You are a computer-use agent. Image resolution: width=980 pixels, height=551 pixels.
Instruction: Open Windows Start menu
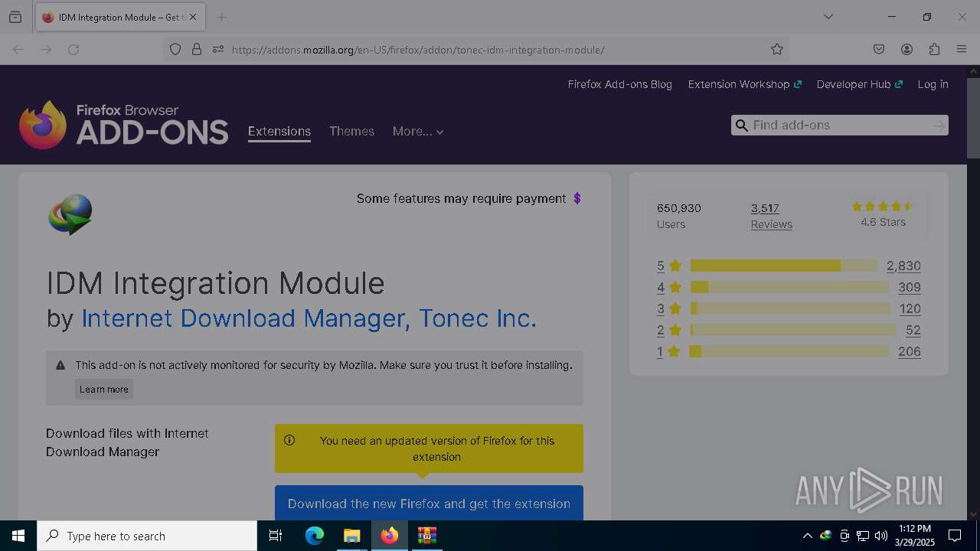[x=18, y=536]
